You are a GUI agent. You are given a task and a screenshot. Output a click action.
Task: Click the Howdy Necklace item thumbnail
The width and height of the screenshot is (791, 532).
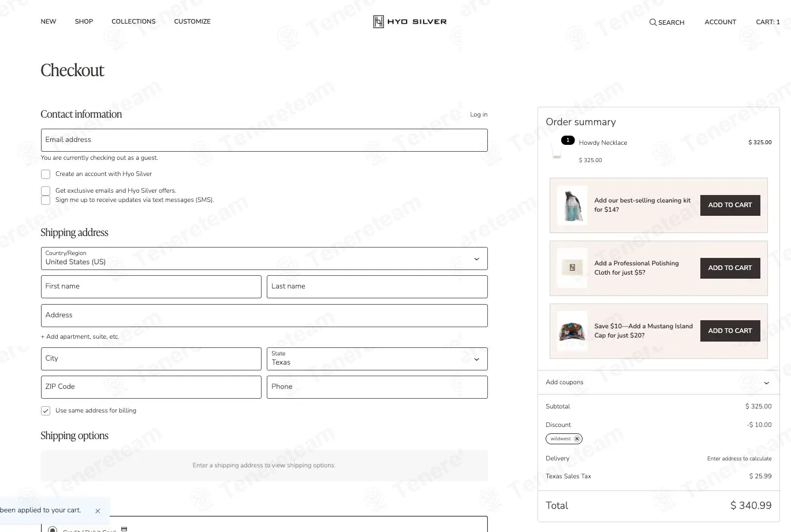click(x=557, y=151)
